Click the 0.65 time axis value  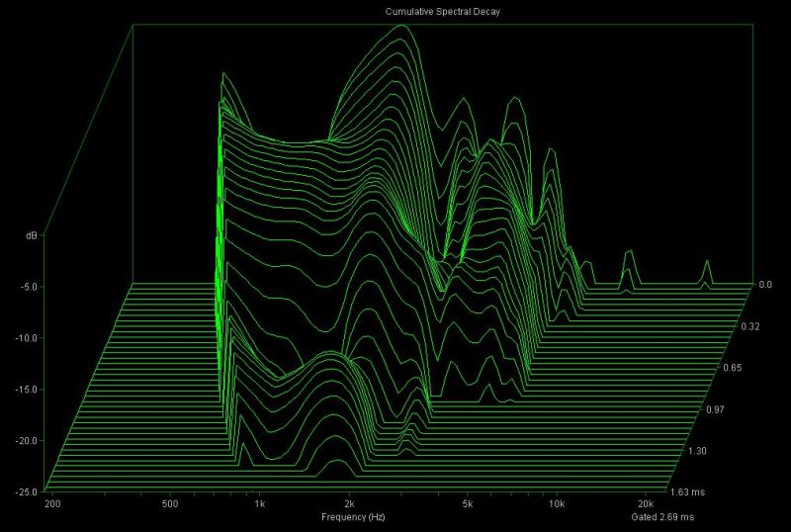click(733, 368)
